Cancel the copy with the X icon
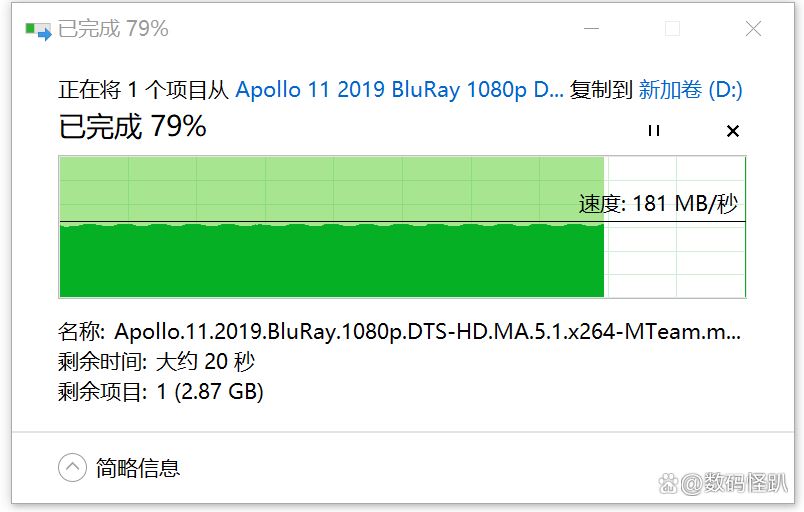Image resolution: width=804 pixels, height=512 pixels. (732, 130)
